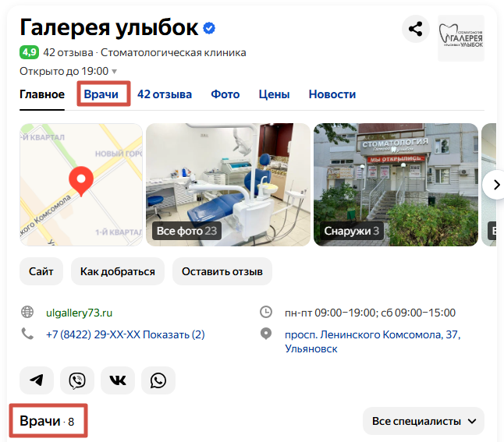Click the Галерея улыбок title
Viewport: 504px width, 442px height.
(x=109, y=27)
